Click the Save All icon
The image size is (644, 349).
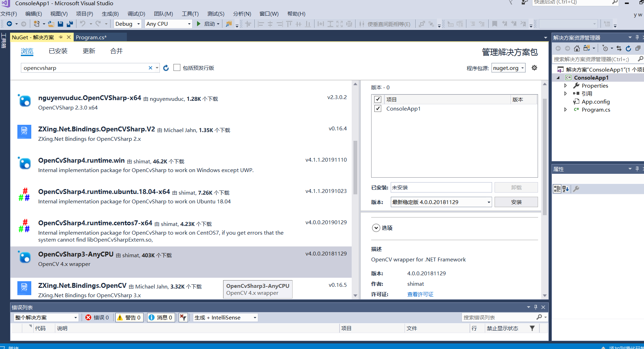click(x=70, y=24)
